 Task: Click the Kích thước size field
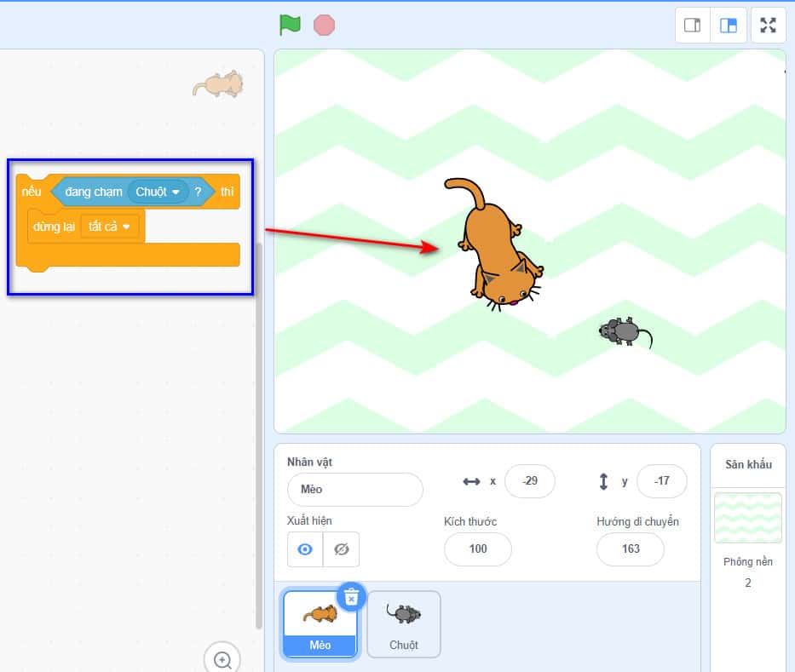click(x=478, y=549)
